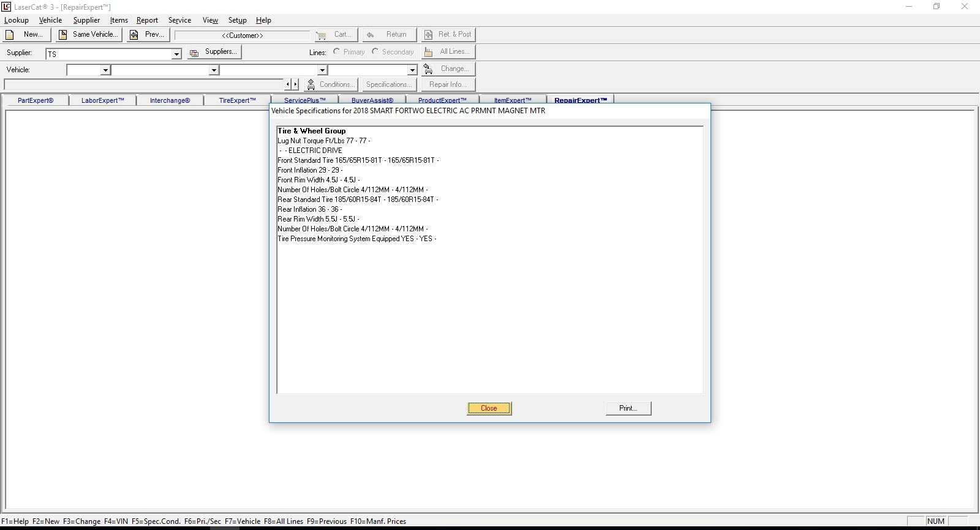Click the Return toolbar button
Screen dimensions: 980x530
point(390,35)
